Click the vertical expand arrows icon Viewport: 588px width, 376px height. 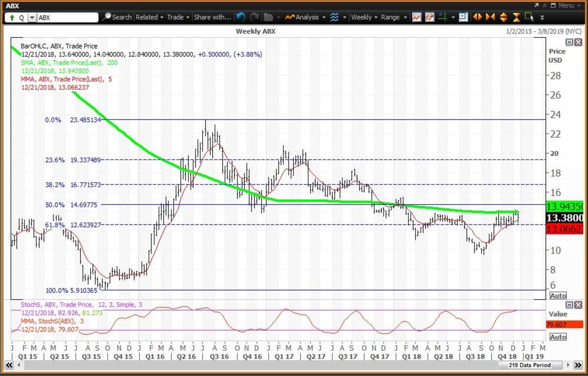[x=503, y=17]
